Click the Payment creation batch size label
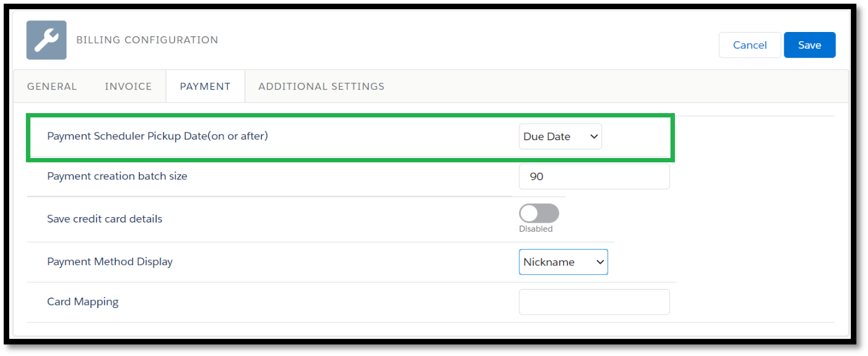The height and width of the screenshot is (356, 868). 117,176
